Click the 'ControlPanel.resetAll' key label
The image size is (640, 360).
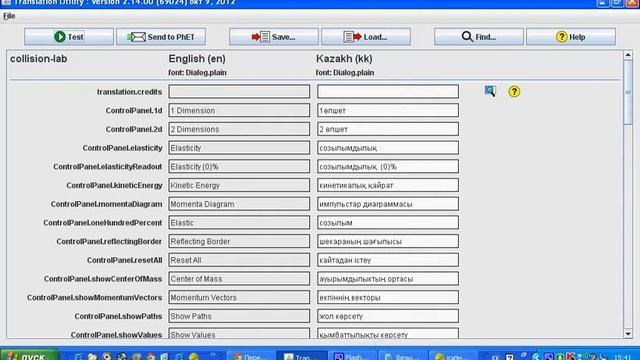(x=124, y=260)
